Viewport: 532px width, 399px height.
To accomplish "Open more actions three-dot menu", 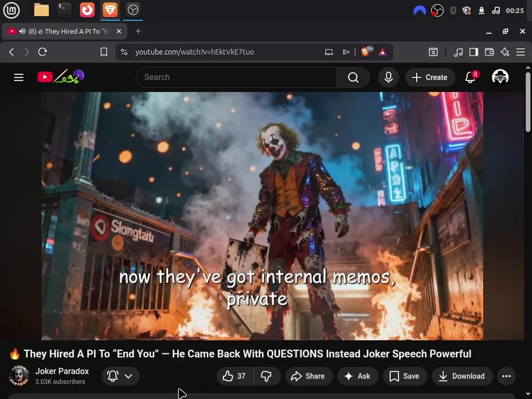I will click(506, 376).
